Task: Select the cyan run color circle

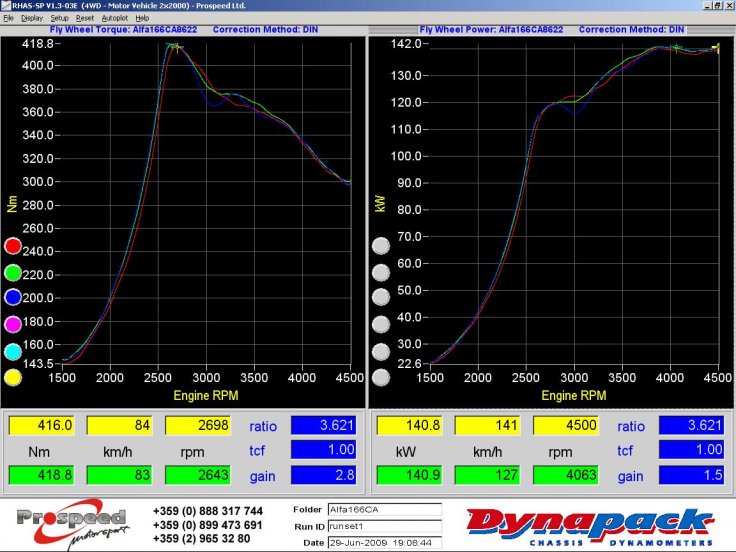Action: (x=13, y=351)
